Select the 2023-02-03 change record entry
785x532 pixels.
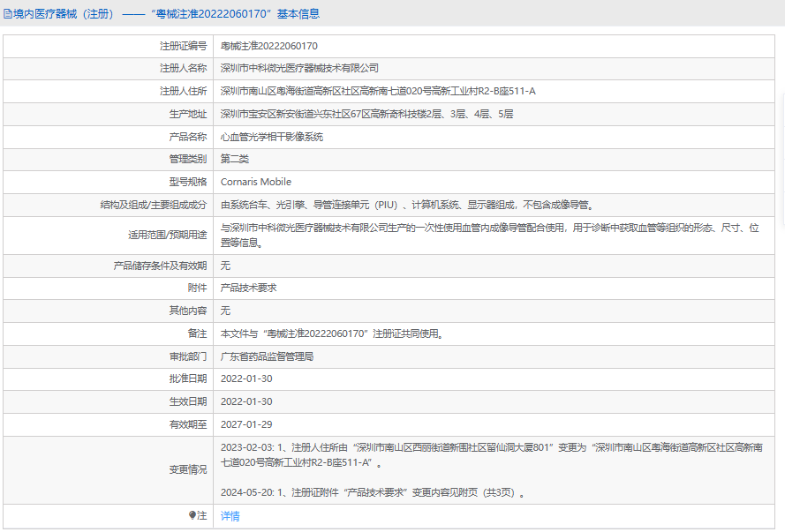coord(492,455)
